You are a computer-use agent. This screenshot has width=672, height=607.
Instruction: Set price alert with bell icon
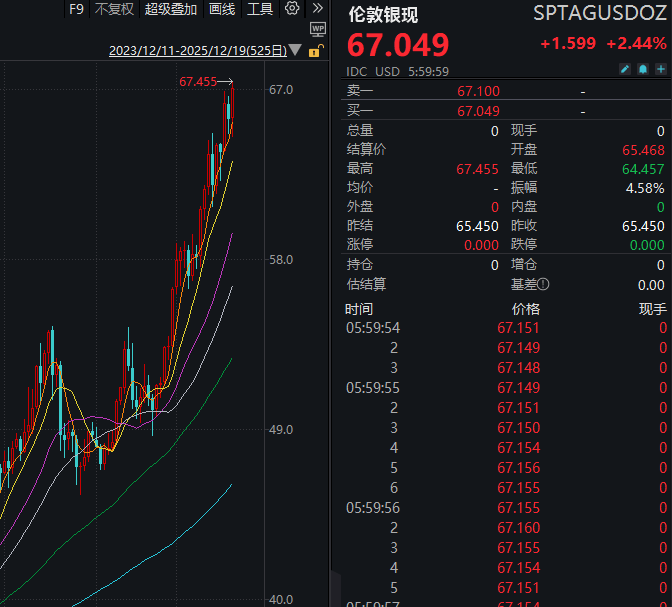click(643, 70)
